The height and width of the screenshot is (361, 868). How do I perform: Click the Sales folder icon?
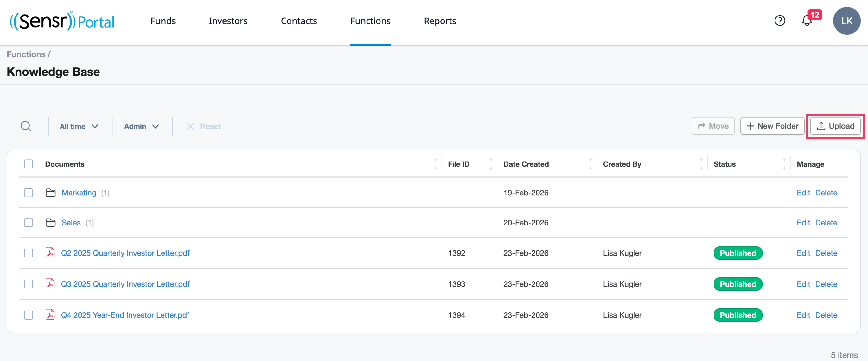(51, 223)
